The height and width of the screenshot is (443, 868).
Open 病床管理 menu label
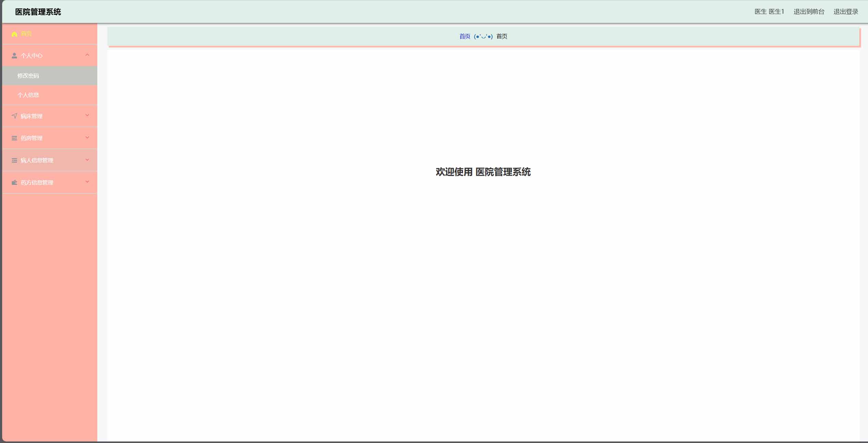pos(32,116)
